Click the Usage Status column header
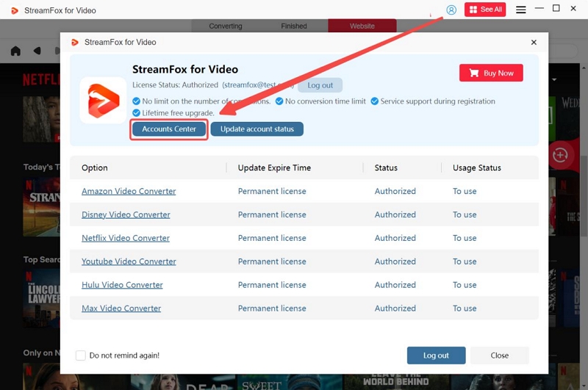This screenshot has width=588, height=390. (x=476, y=168)
